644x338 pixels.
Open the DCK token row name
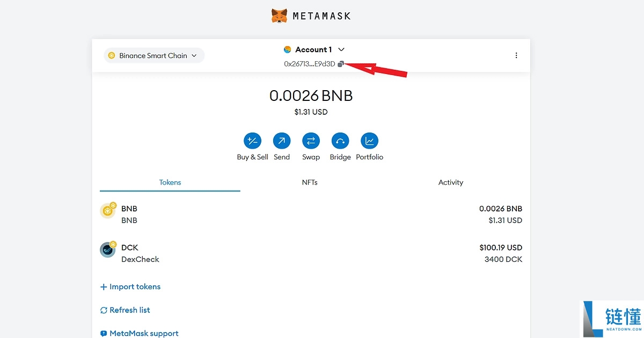coord(130,247)
